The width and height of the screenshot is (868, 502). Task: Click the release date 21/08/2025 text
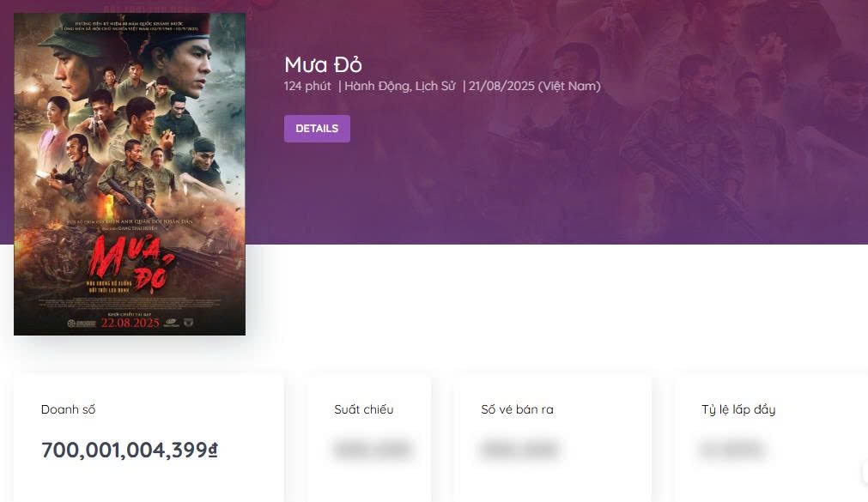coord(503,86)
